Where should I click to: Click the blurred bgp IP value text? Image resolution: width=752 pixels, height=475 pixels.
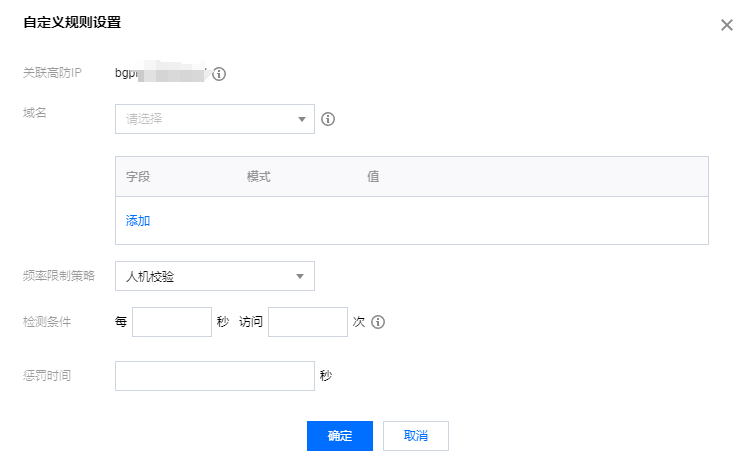click(x=162, y=74)
